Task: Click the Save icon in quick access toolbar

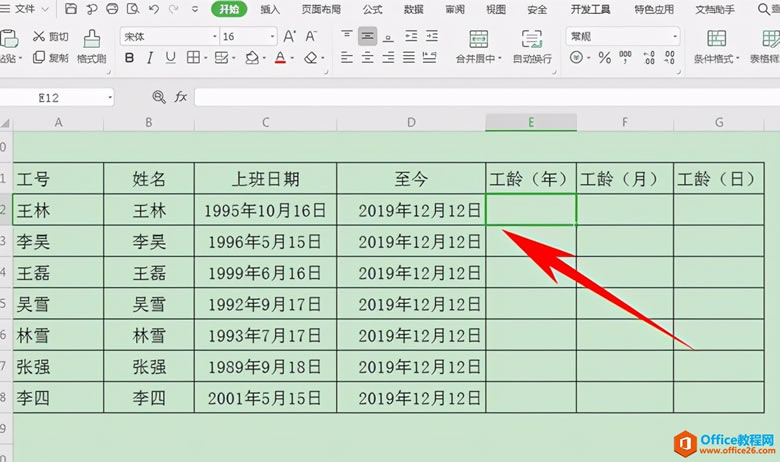Action: pos(71,9)
